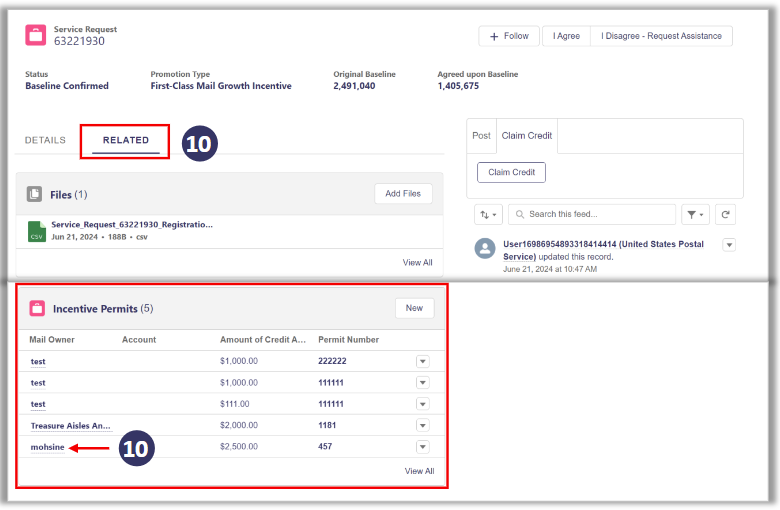Open row menu for Treasure Aisles permit
The width and height of the screenshot is (780, 510).
(x=422, y=426)
